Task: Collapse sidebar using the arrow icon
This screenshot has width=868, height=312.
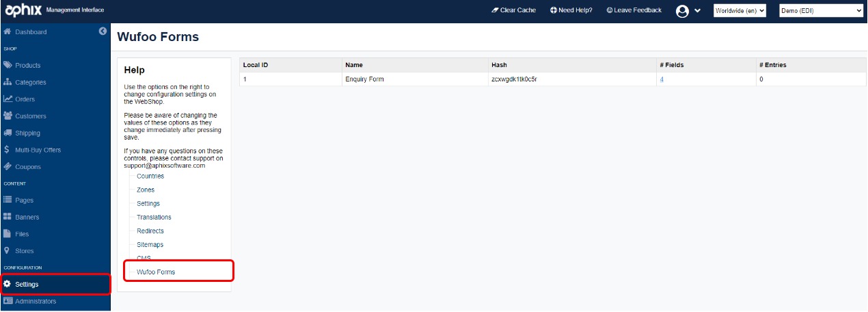Action: pos(103,31)
